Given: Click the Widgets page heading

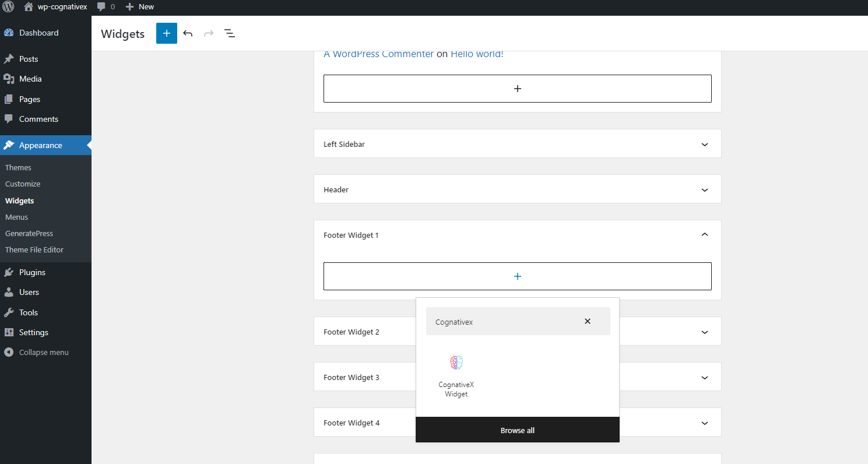Looking at the screenshot, I should 122,34.
